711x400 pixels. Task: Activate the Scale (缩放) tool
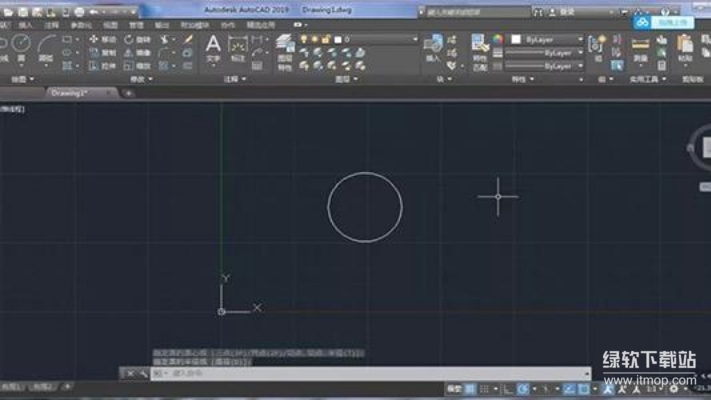click(137, 66)
